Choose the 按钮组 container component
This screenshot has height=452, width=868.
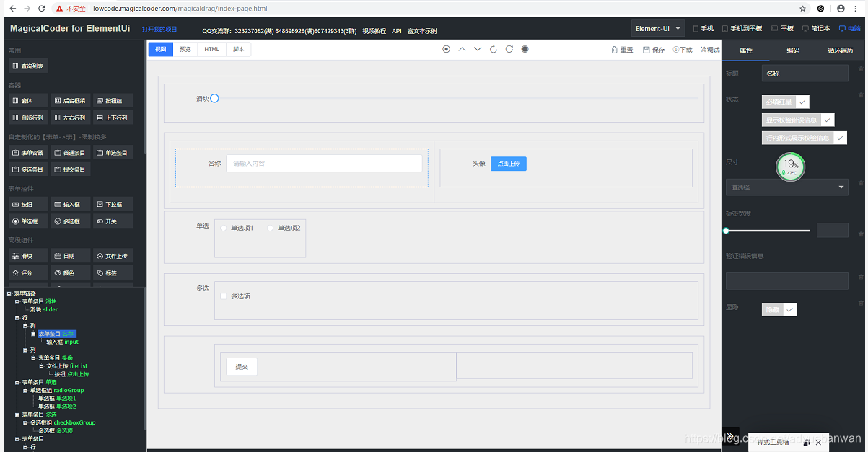coord(113,100)
